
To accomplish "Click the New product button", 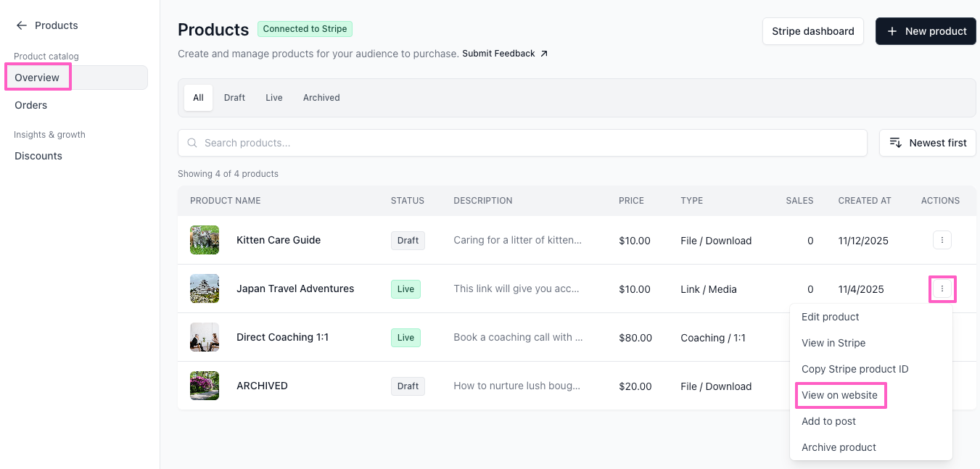I will point(926,31).
